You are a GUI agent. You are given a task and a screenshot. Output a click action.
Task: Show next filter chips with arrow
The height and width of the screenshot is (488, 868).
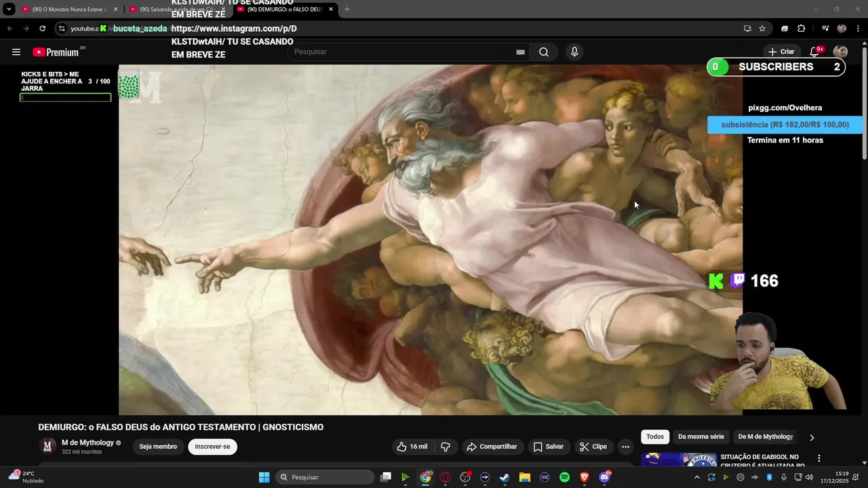tap(812, 438)
